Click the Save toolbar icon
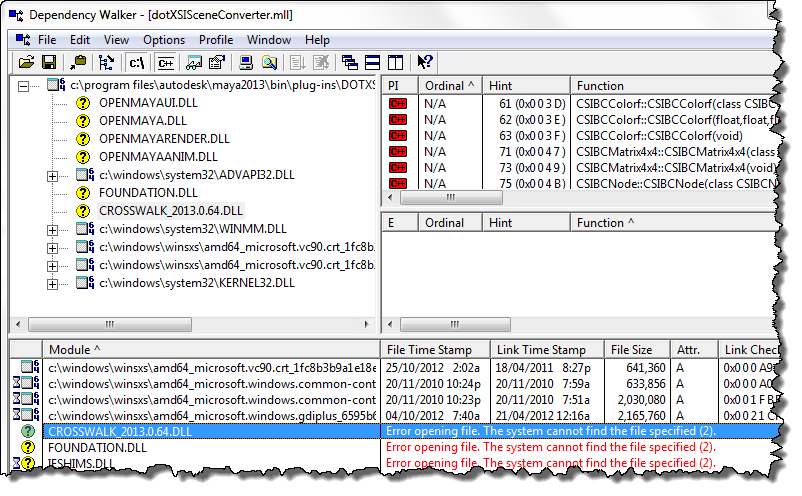Image resolution: width=802 pixels, height=496 pixels. (48, 62)
